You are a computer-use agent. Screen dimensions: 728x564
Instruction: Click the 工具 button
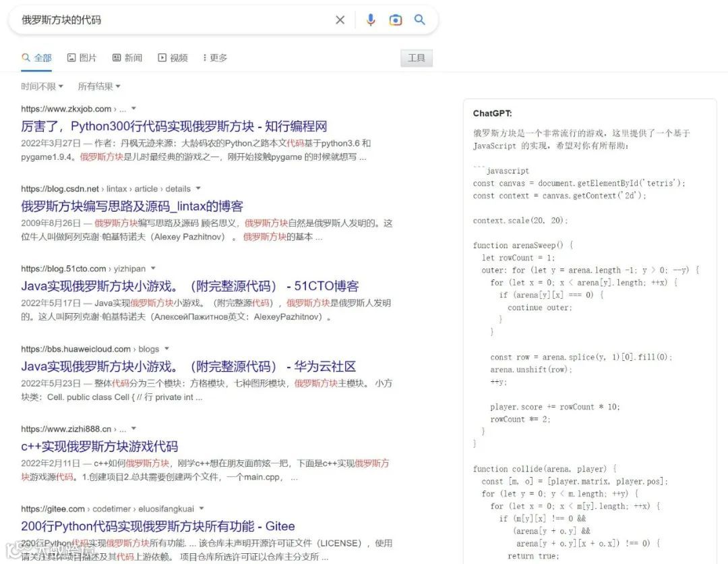(417, 58)
